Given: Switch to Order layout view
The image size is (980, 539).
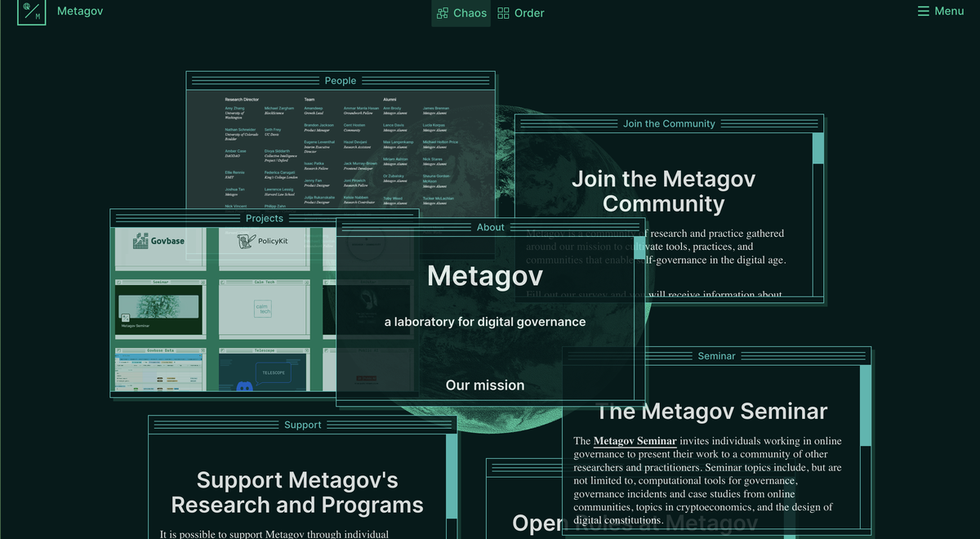Looking at the screenshot, I should pyautogui.click(x=520, y=13).
